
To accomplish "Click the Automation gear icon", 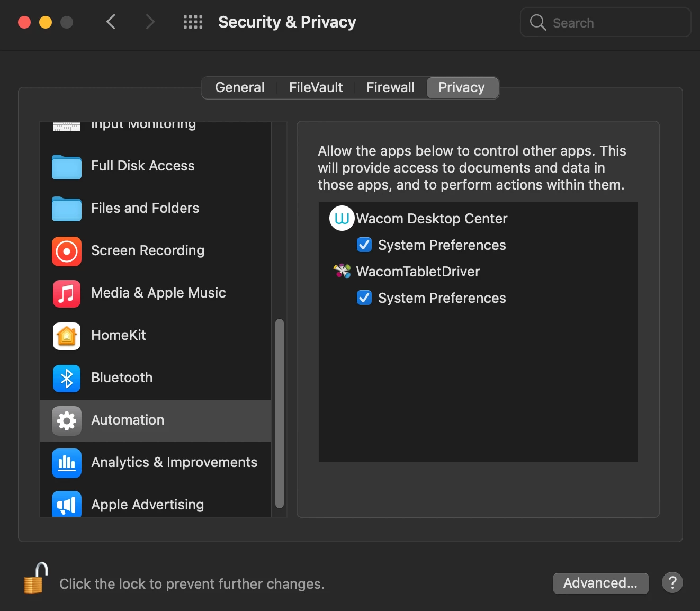I will tap(67, 420).
